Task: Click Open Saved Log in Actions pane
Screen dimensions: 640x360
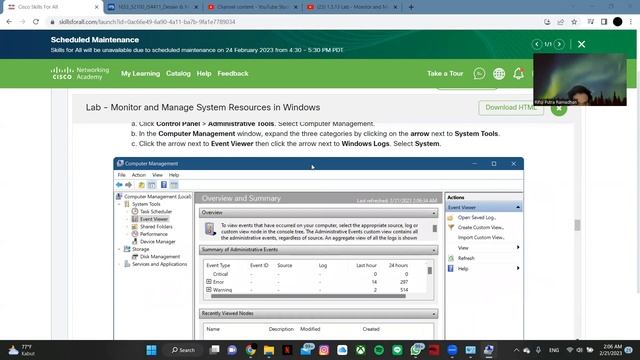Action: pyautogui.click(x=476, y=218)
